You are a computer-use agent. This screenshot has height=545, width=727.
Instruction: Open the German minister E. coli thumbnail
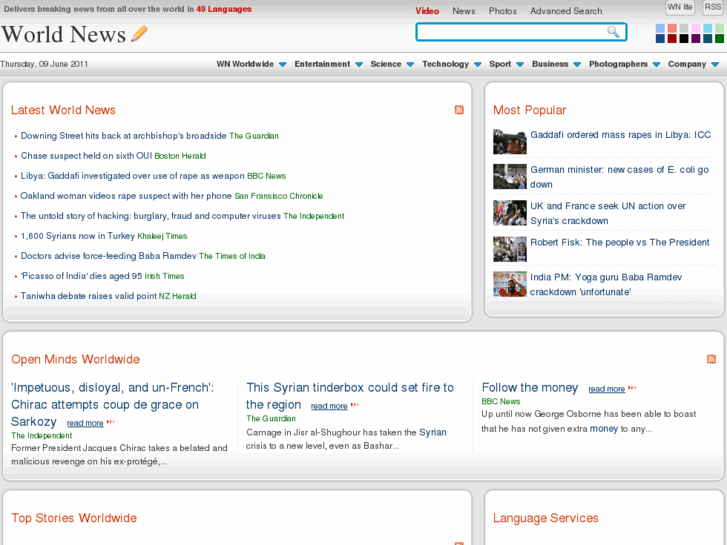coord(509,177)
